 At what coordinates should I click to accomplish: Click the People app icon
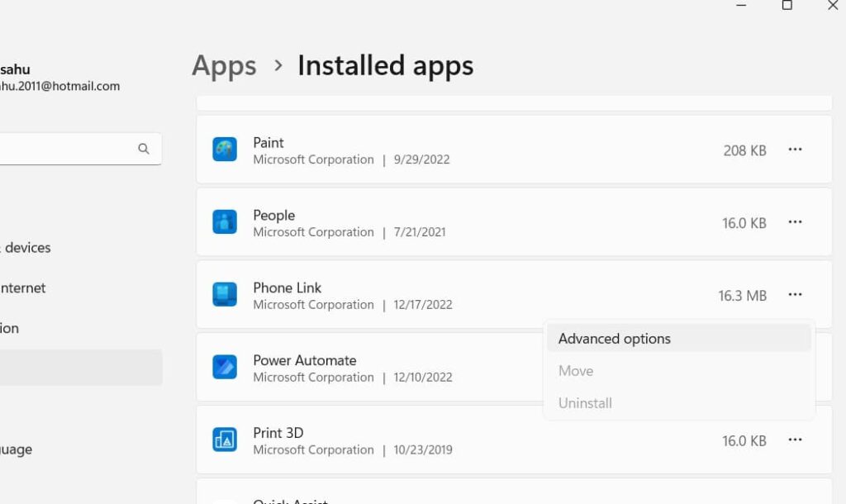pos(225,222)
